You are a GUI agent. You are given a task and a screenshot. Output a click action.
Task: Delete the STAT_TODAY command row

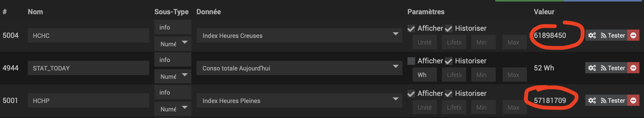(x=633, y=68)
